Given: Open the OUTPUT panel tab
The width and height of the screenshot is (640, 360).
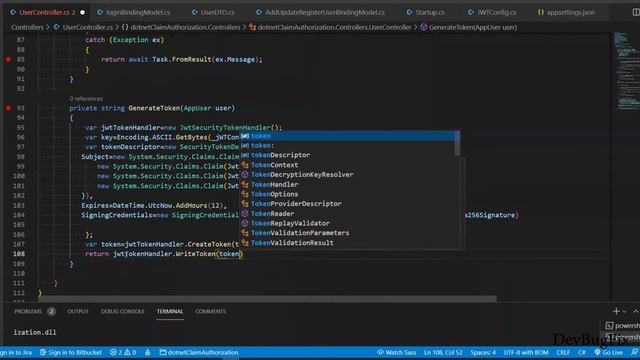Looking at the screenshot, I should 78,311.
